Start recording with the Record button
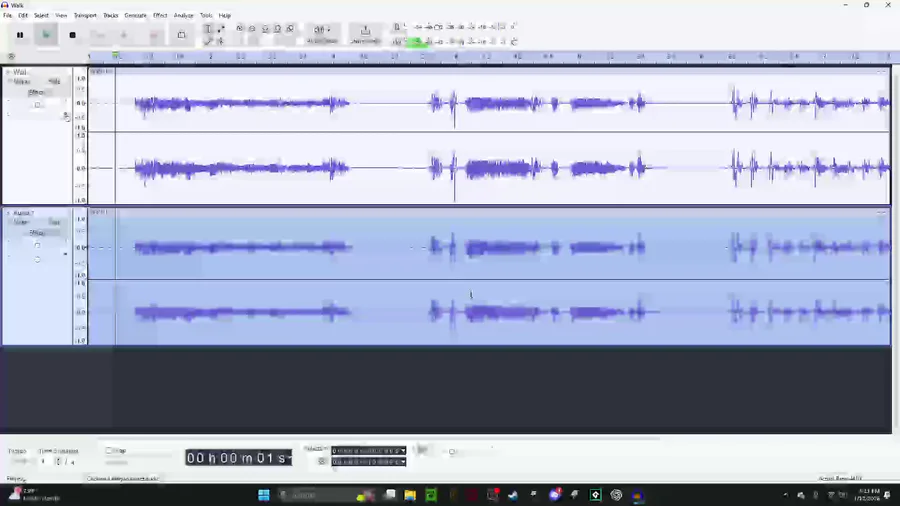 point(154,35)
